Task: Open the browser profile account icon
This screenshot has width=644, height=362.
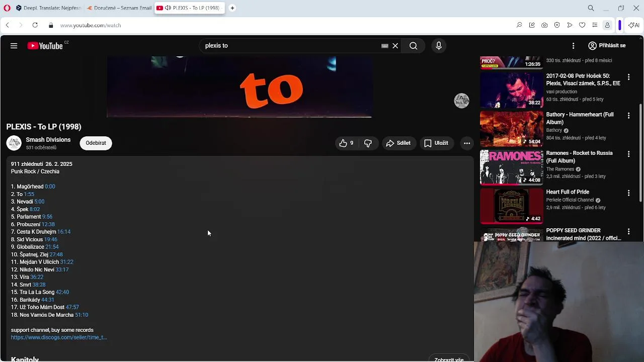Action: coord(607,25)
